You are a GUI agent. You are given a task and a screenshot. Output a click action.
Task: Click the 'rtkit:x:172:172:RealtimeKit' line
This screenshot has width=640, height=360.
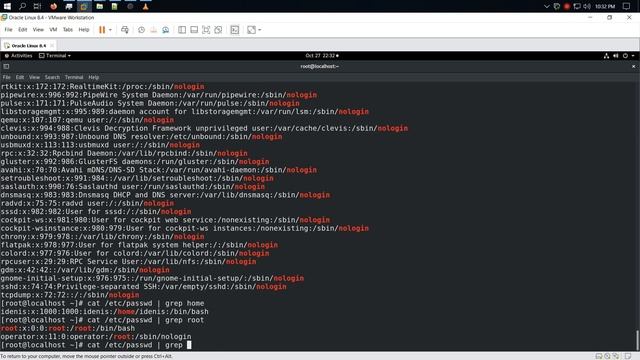point(102,87)
